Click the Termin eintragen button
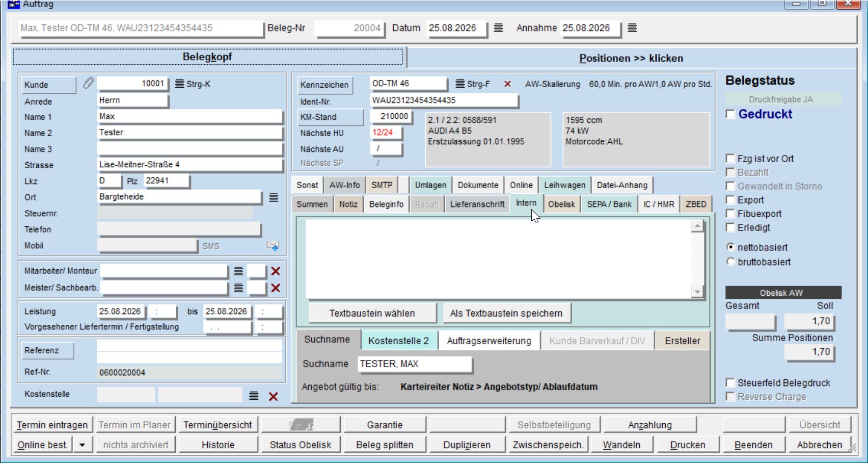The width and height of the screenshot is (868, 463). click(x=52, y=425)
